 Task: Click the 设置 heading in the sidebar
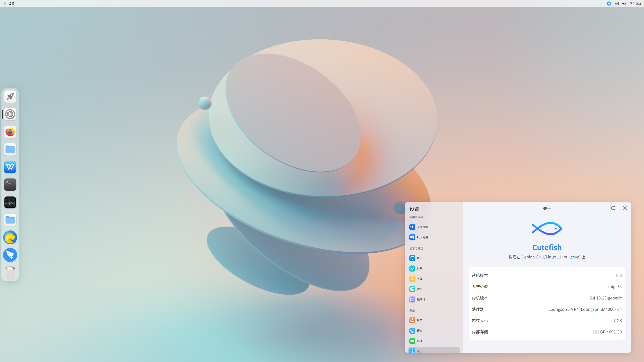tap(414, 209)
